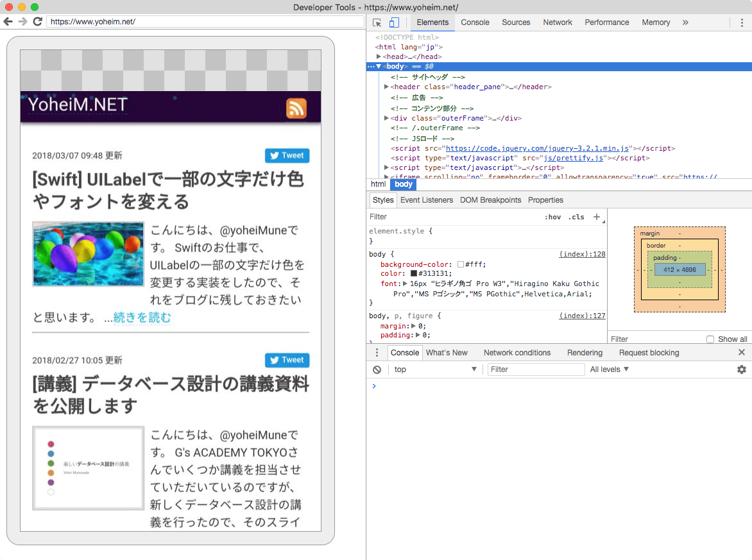Click the dark #313131 color swatch
Viewport: 752px width, 560px height.
pyautogui.click(x=414, y=273)
